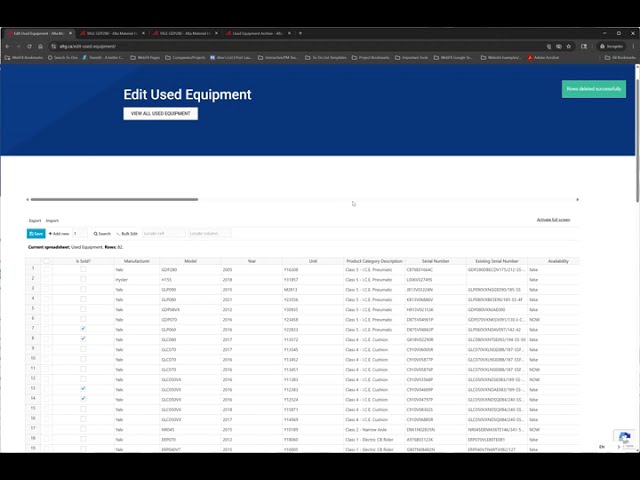Click the Existing Serial Number column header
Screen dimensions: 640x480
(x=497, y=261)
